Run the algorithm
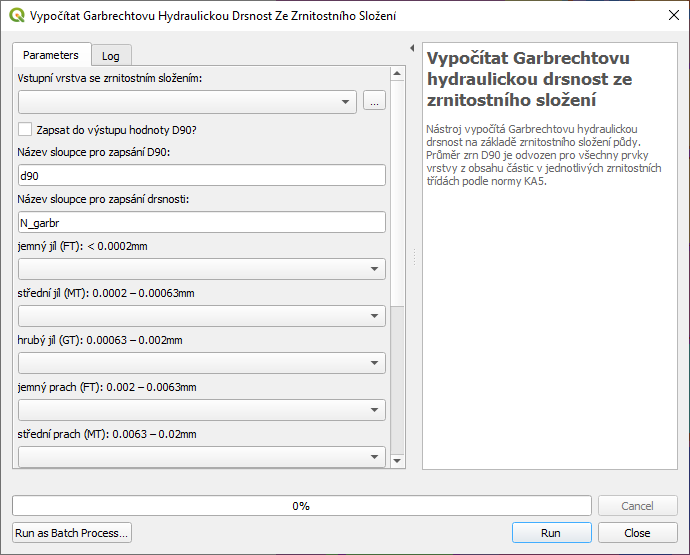 (551, 533)
